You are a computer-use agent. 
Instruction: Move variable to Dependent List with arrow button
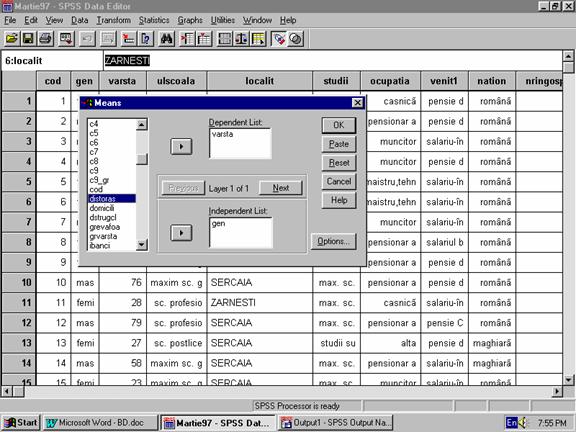click(181, 147)
